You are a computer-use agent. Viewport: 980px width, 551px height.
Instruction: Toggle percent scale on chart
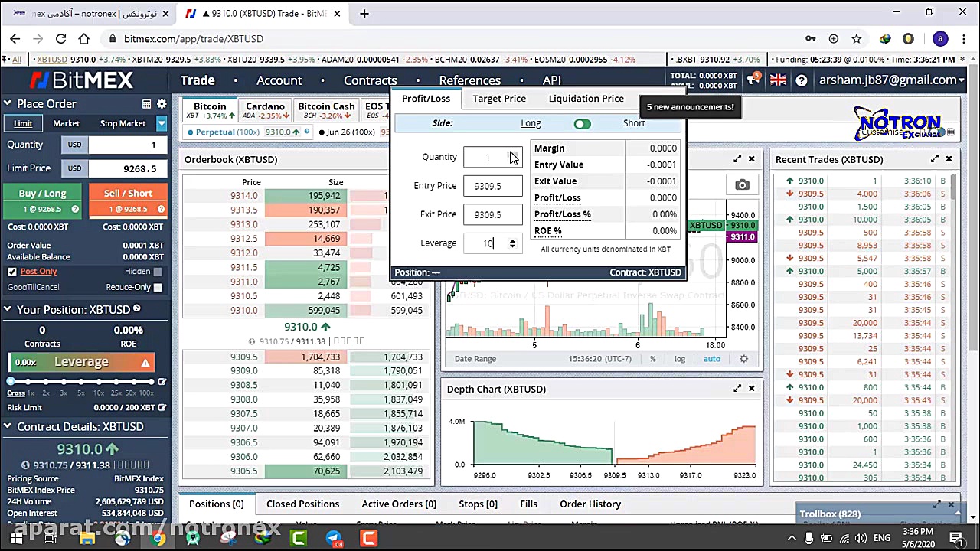point(653,359)
